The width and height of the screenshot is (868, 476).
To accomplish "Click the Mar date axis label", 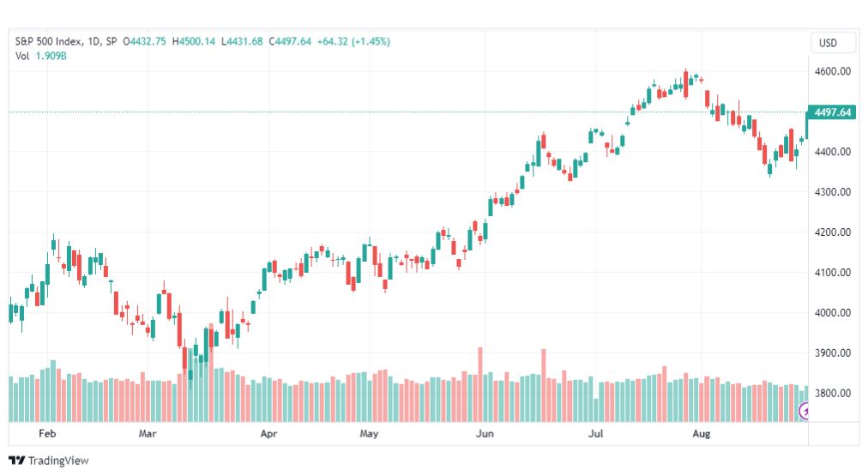I will 148,433.
